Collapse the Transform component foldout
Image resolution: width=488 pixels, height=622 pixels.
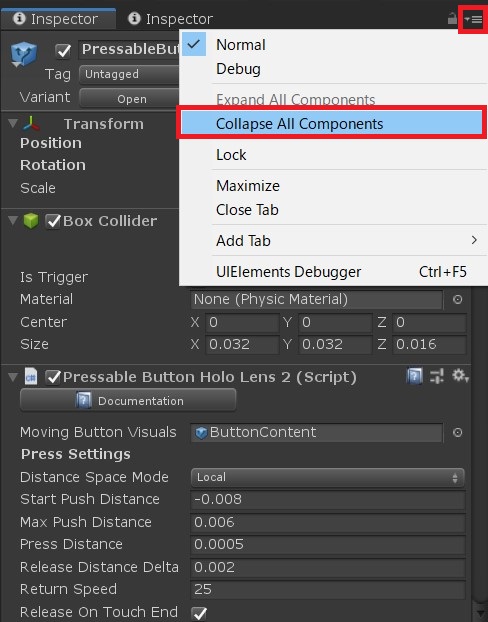pyautogui.click(x=13, y=123)
